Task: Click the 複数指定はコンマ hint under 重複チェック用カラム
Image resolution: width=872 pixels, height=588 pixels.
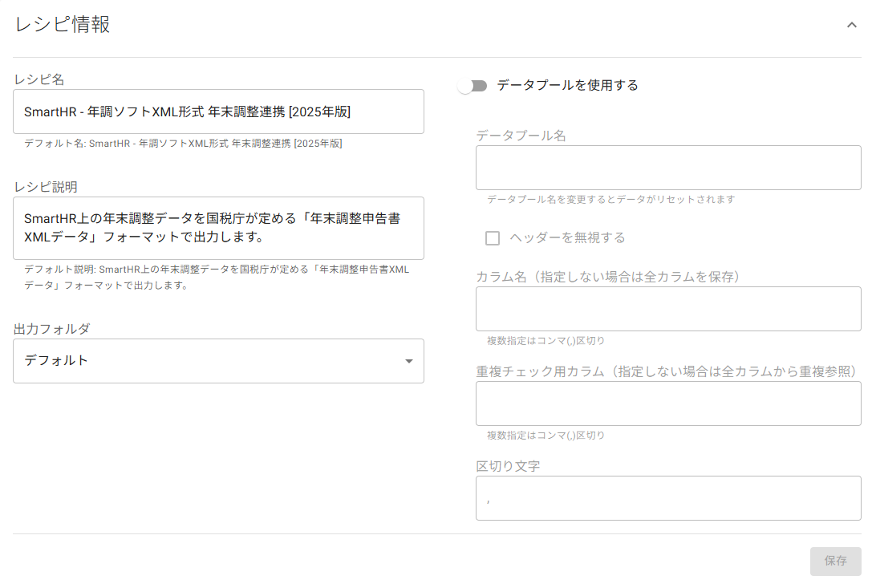Action: (546, 435)
